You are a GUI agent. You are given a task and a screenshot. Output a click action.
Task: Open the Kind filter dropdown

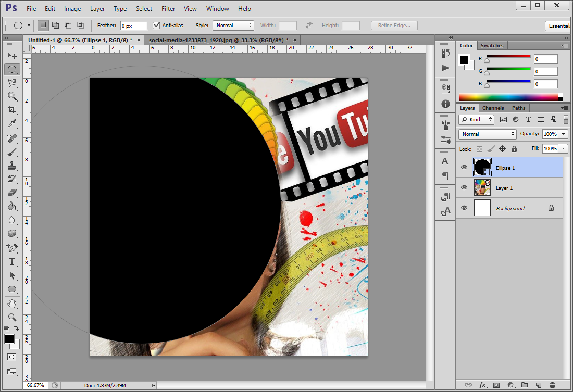click(476, 119)
